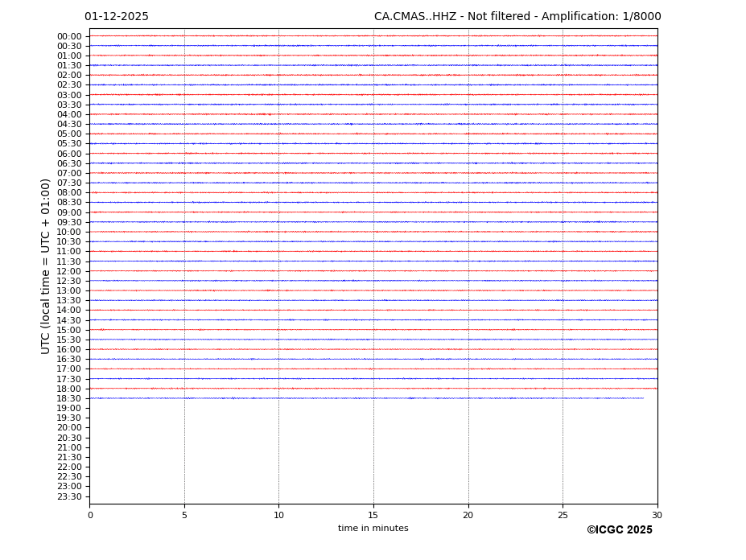Click the 5 minute x-axis tick
Image resolution: width=746 pixels, height=560 pixels.
184,515
